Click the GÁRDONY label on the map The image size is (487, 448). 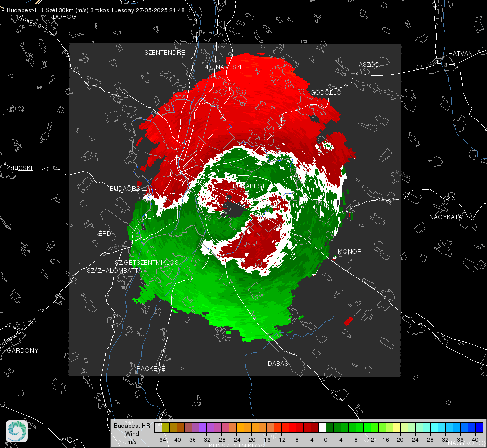pyautogui.click(x=23, y=351)
